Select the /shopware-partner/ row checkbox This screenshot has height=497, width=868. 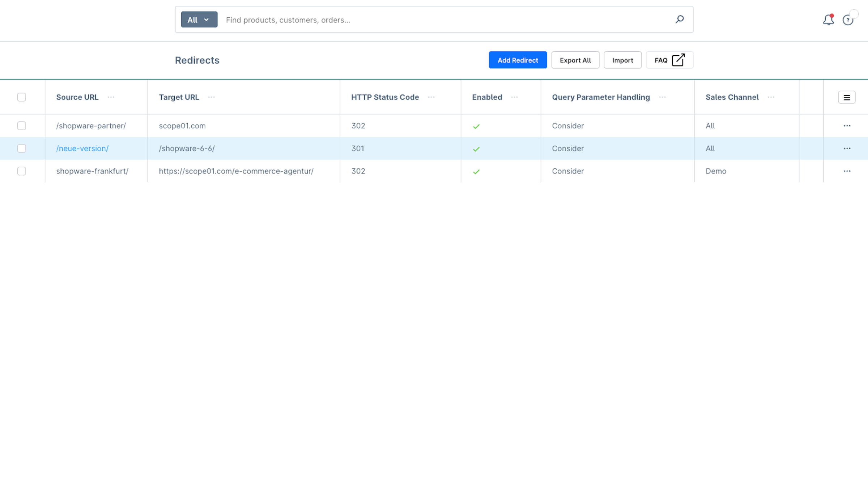[22, 125]
